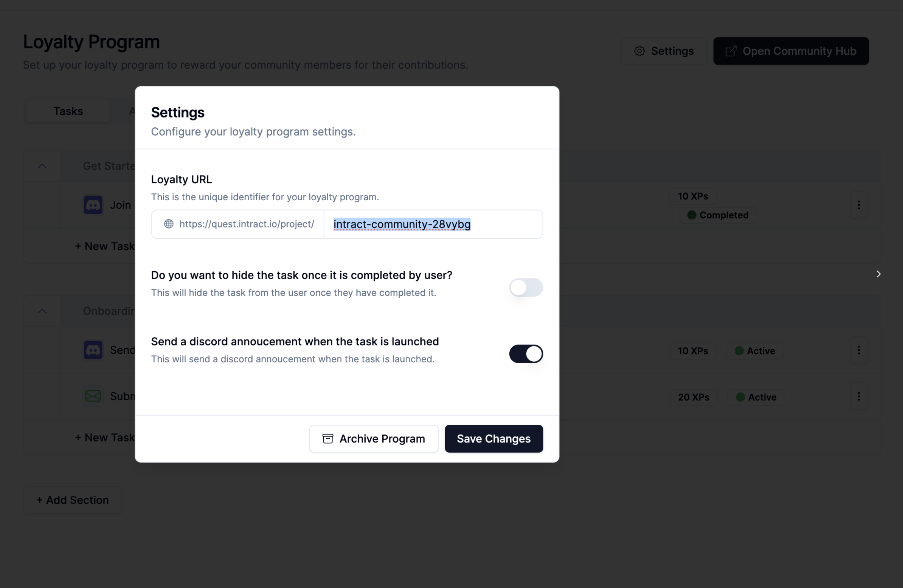The width and height of the screenshot is (903, 588).
Task: Click the Discord icon on the Send task
Action: pos(93,350)
